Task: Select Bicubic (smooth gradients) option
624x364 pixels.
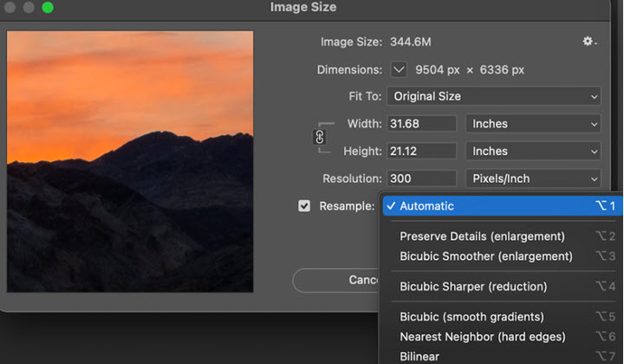Action: pyautogui.click(x=471, y=317)
